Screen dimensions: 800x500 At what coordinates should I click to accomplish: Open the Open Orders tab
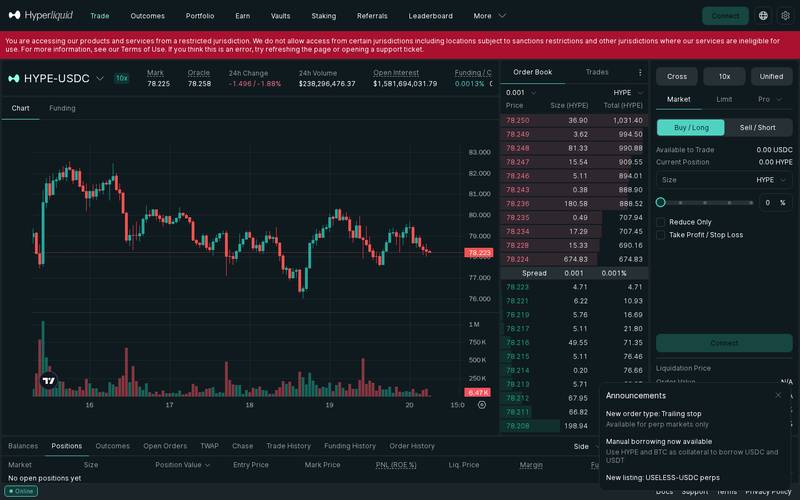[165, 446]
